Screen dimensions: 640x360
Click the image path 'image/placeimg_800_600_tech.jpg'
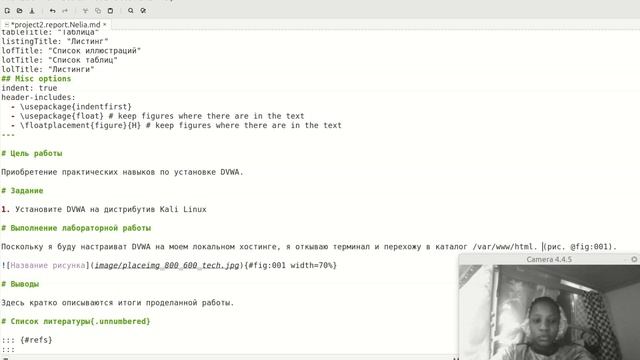click(x=167, y=265)
